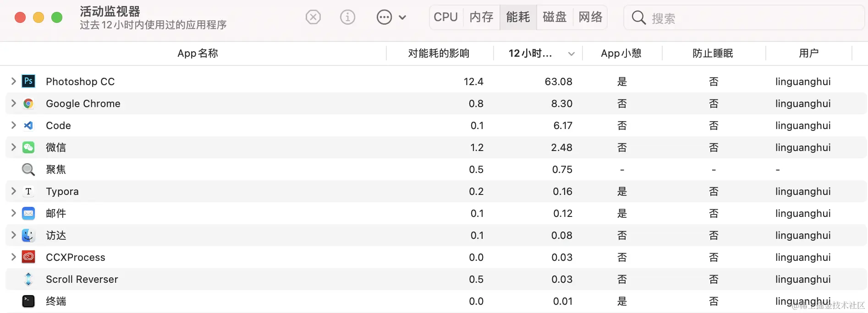Click the Scroll Reverser app icon
868x313 pixels.
(28, 279)
